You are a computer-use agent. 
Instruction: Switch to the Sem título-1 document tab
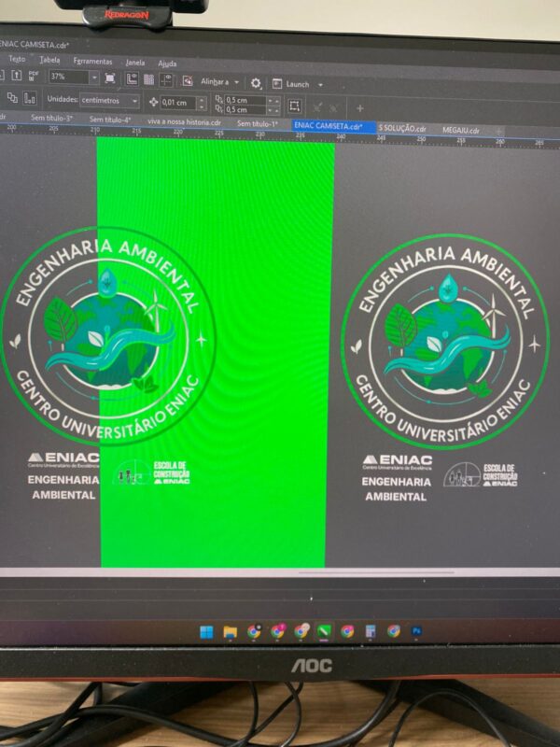258,124
